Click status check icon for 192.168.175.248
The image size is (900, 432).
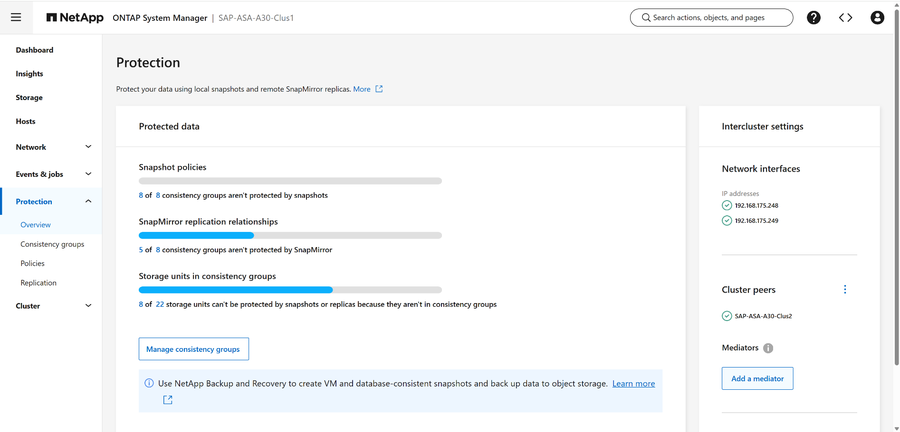[x=727, y=205]
